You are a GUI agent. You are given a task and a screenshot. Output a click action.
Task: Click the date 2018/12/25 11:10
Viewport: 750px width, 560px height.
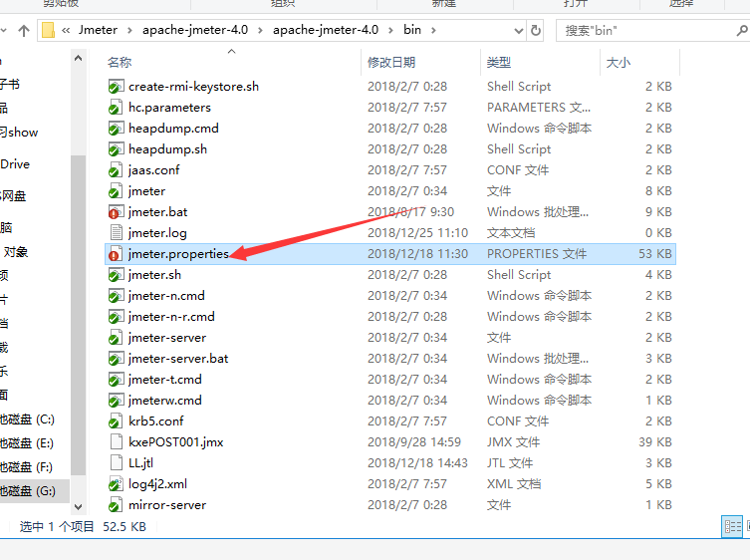click(x=417, y=233)
